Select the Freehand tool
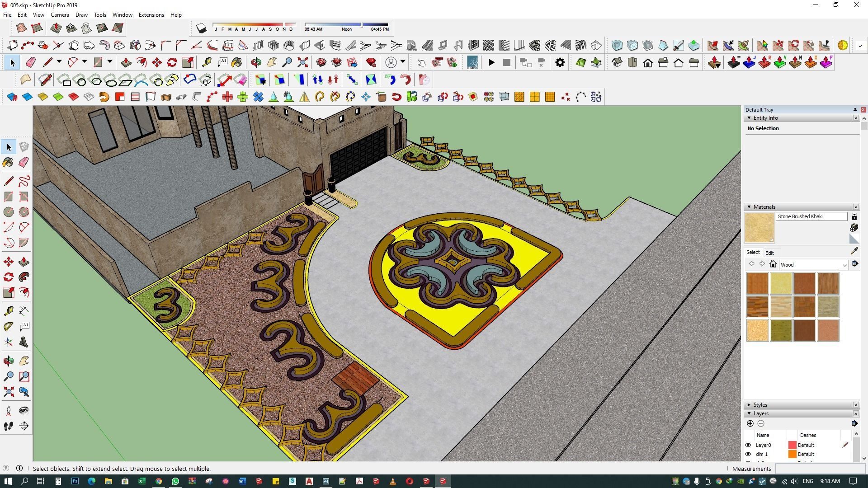Viewport: 868px width, 488px height. coord(24,181)
